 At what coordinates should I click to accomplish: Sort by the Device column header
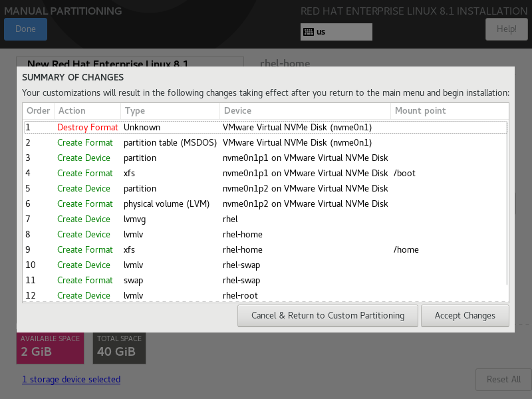click(x=305, y=111)
